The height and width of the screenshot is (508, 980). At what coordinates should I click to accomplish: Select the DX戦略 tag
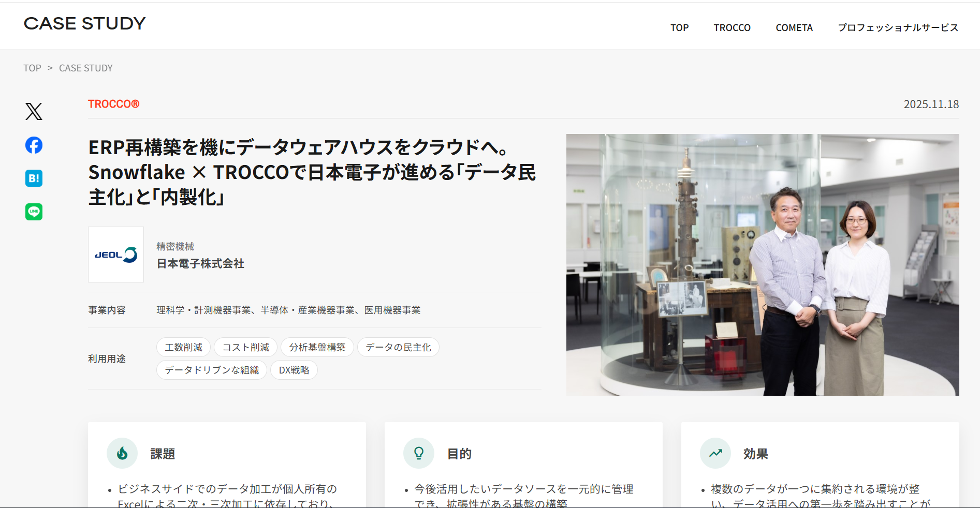click(x=294, y=370)
